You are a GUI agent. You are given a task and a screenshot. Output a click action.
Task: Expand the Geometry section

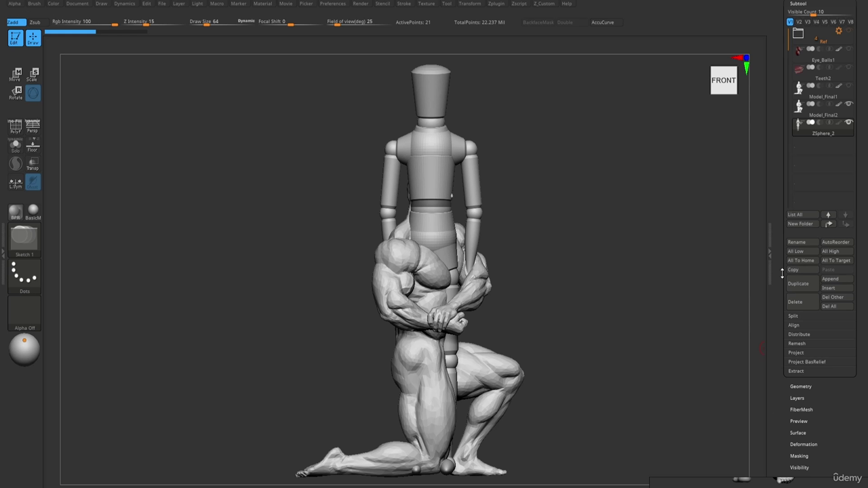coord(800,386)
